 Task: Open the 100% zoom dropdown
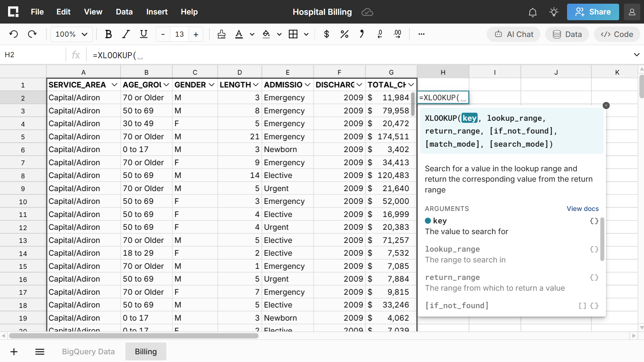71,34
